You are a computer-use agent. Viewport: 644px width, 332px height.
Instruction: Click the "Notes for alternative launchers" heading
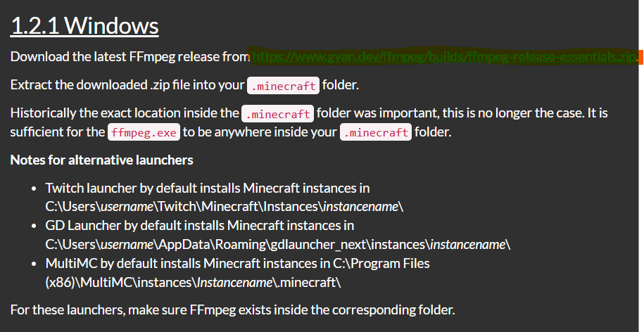(x=102, y=160)
